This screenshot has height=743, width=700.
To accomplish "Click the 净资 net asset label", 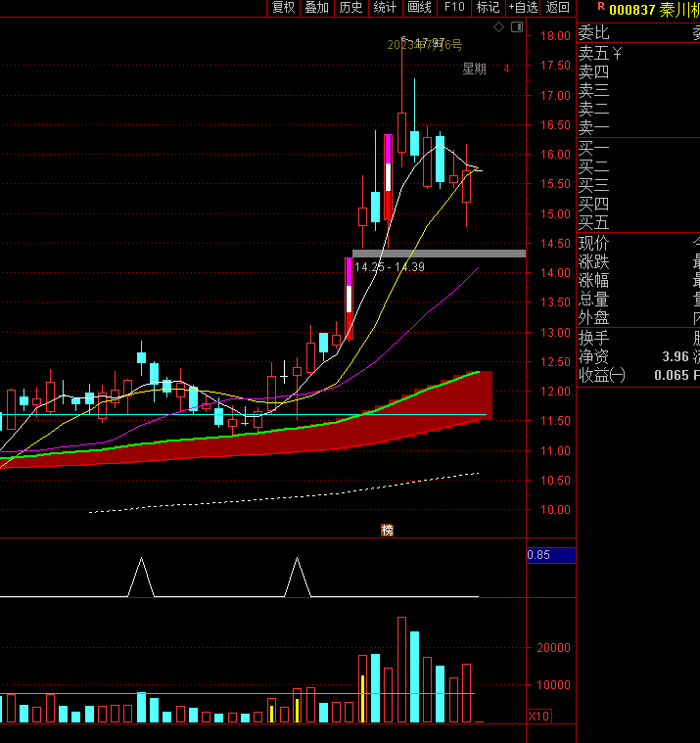I will click(594, 356).
